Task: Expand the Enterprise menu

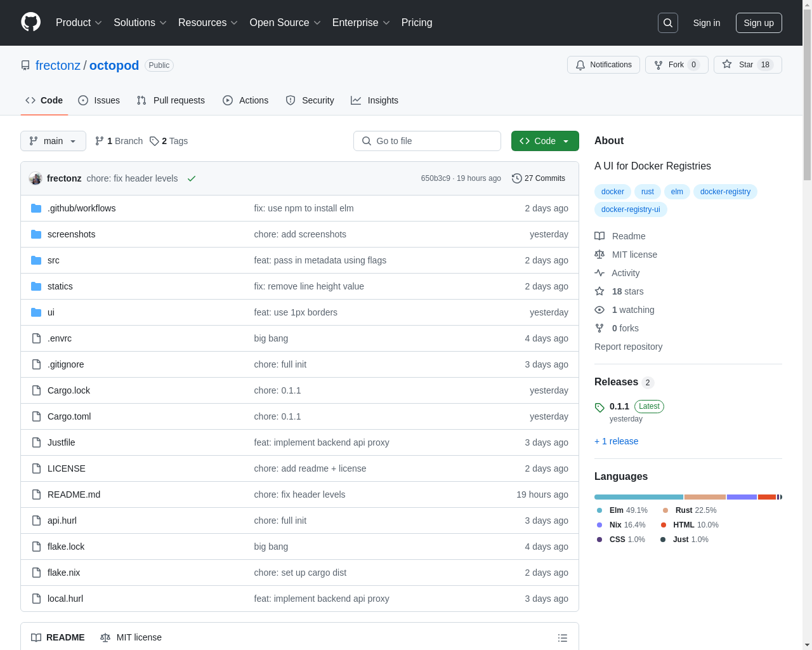Action: (x=361, y=23)
